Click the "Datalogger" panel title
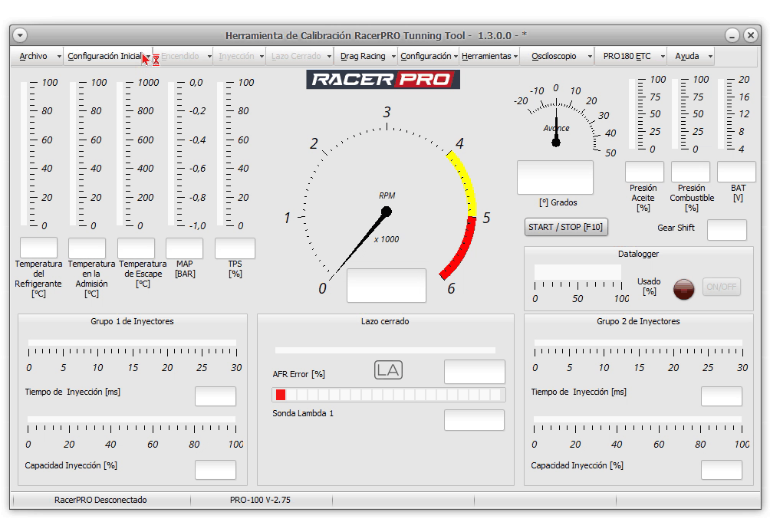 638,254
